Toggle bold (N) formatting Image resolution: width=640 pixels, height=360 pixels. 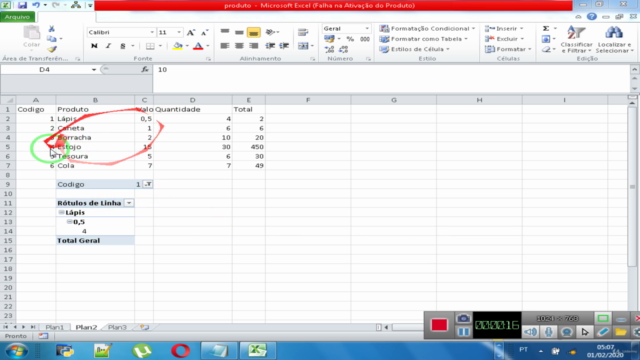tap(94, 46)
